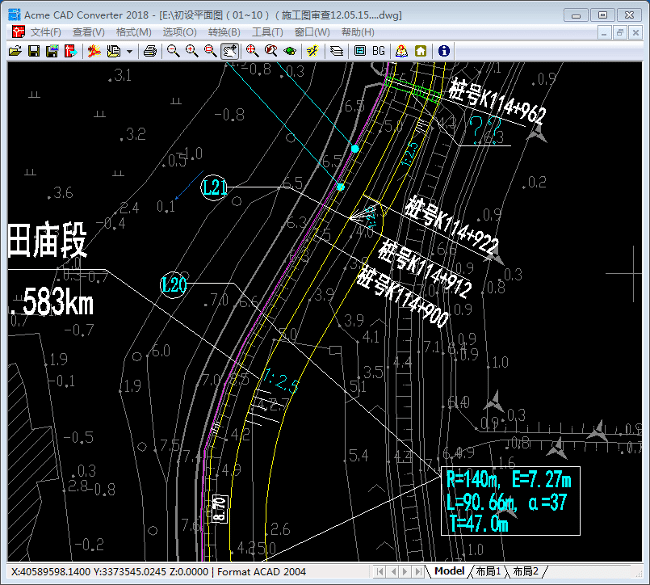Open the 帮助(H) menu

coord(358,32)
